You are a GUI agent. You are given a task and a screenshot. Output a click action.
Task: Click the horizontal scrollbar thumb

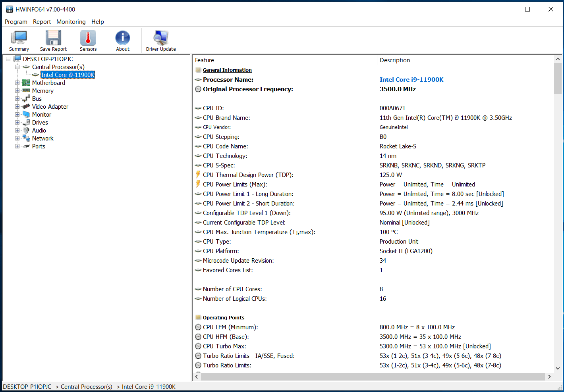click(373, 377)
